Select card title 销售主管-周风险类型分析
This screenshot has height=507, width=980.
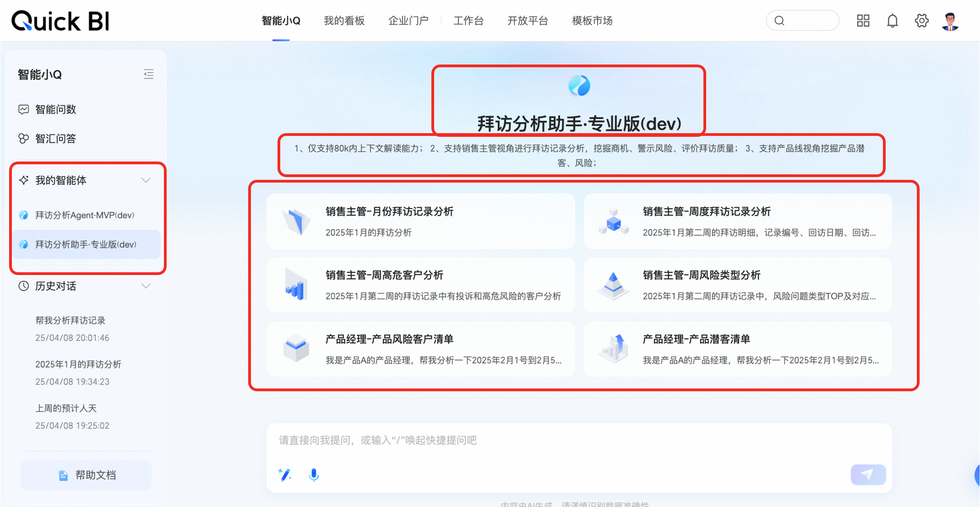pyautogui.click(x=702, y=275)
